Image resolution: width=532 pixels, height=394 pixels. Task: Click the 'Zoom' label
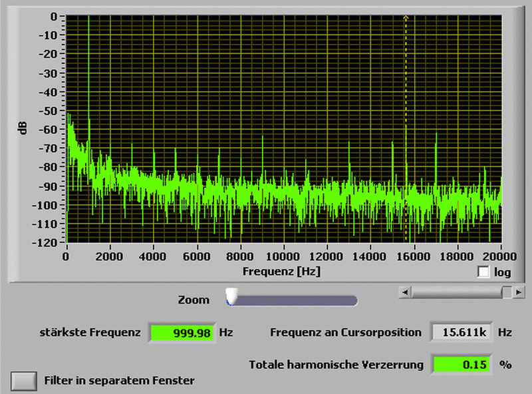tap(194, 300)
